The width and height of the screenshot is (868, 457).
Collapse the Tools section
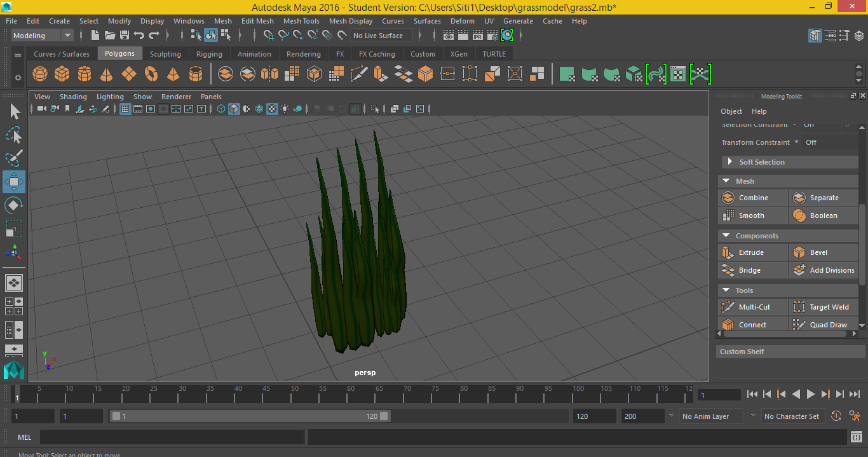click(726, 290)
